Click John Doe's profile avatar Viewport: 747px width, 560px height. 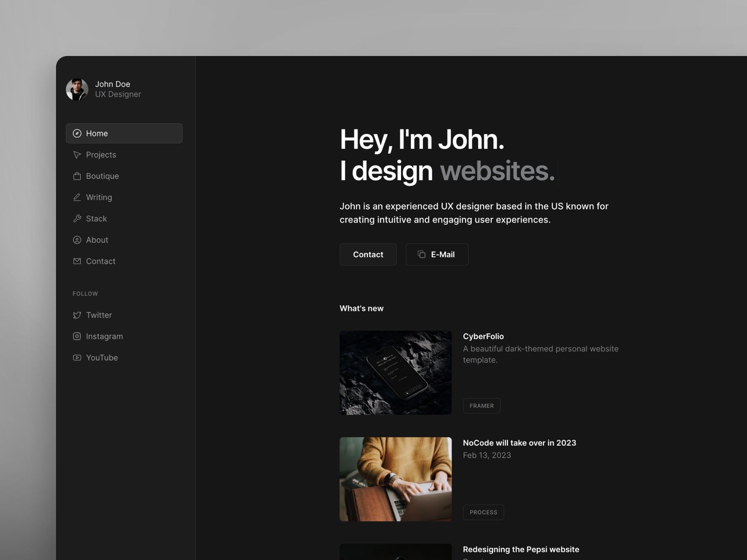pos(77,89)
